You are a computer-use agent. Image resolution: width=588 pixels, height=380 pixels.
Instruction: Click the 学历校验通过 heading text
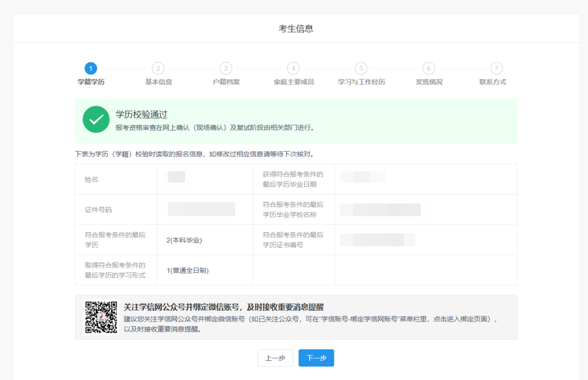click(x=142, y=114)
